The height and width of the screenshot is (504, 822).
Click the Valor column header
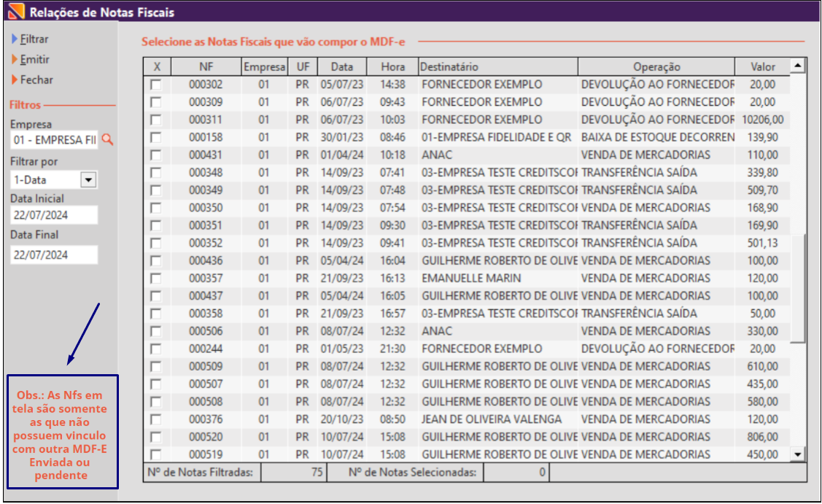coord(763,66)
